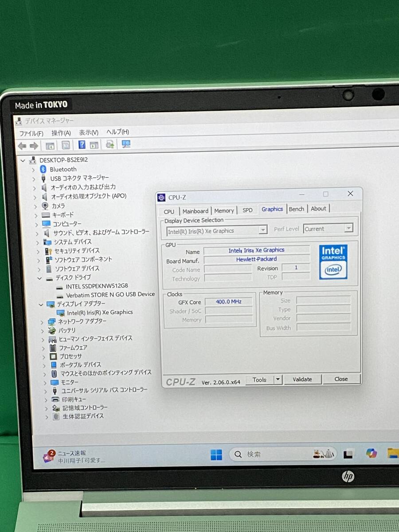Click the monitor icon beside コンピューター
Image resolution: width=399 pixels, height=532 pixels.
(x=47, y=224)
